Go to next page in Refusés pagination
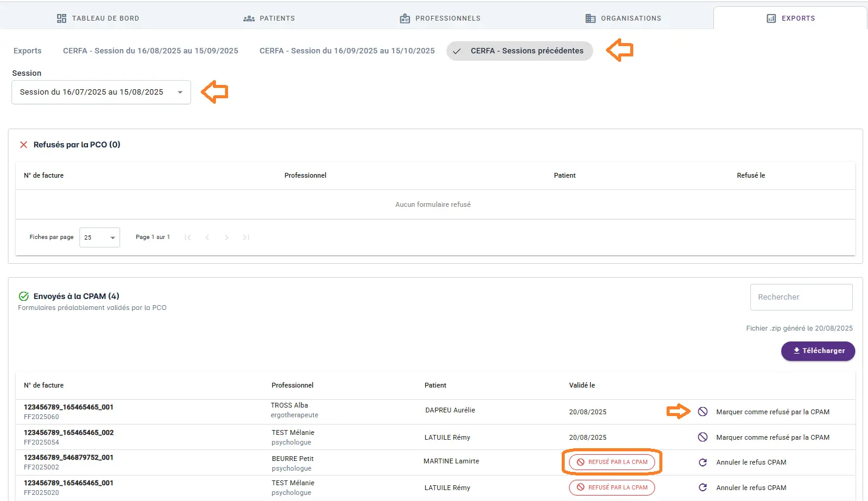This screenshot has width=868, height=501. coord(226,237)
